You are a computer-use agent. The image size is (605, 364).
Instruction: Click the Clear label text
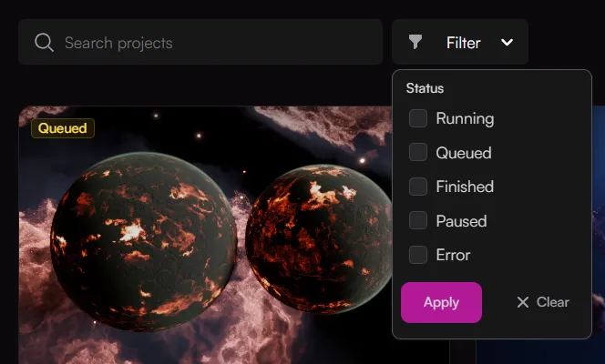(x=552, y=302)
